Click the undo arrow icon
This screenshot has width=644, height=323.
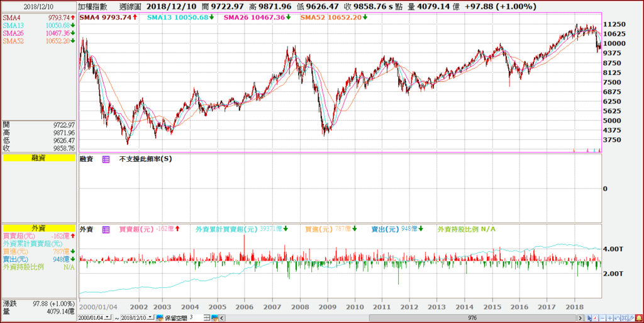(x=618, y=318)
